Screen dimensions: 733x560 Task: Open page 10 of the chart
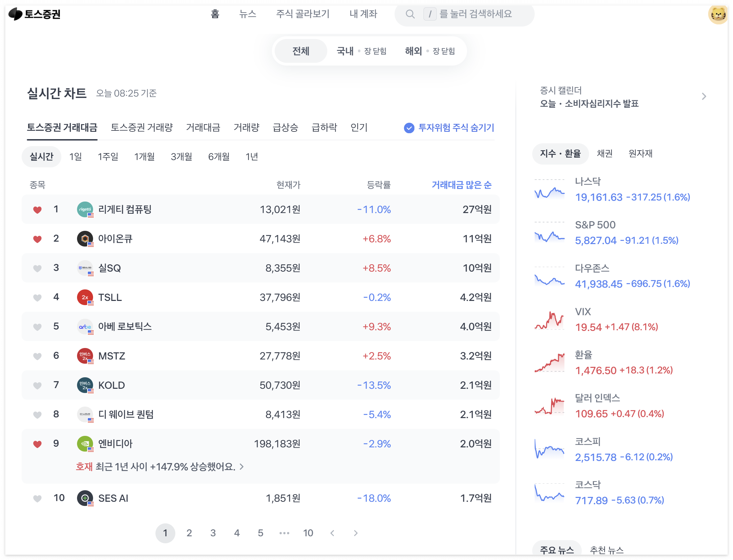click(308, 533)
